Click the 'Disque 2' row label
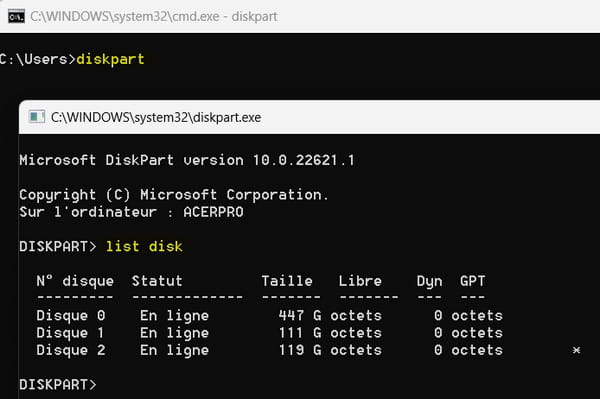This screenshot has width=600, height=399. tap(71, 350)
